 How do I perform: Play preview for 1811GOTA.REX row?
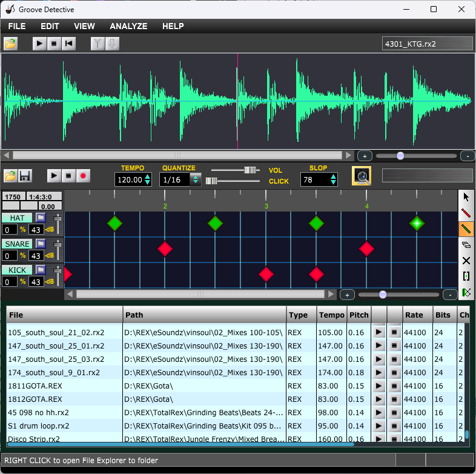378,386
